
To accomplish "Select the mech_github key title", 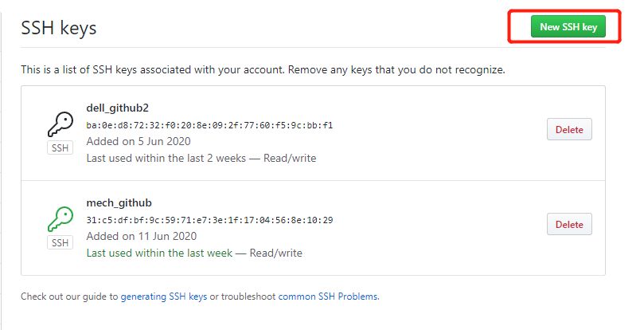I will [119, 202].
